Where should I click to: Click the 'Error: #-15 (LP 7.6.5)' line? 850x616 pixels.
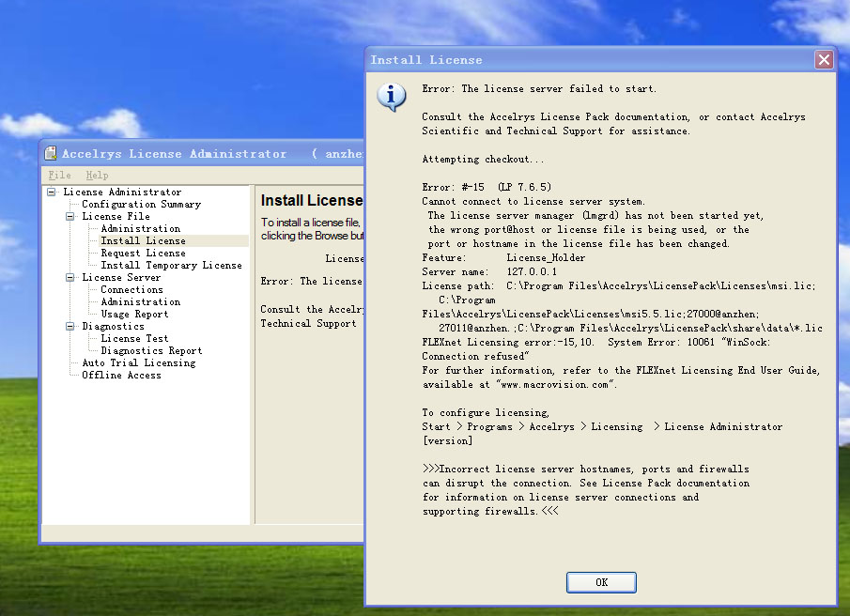click(x=487, y=188)
